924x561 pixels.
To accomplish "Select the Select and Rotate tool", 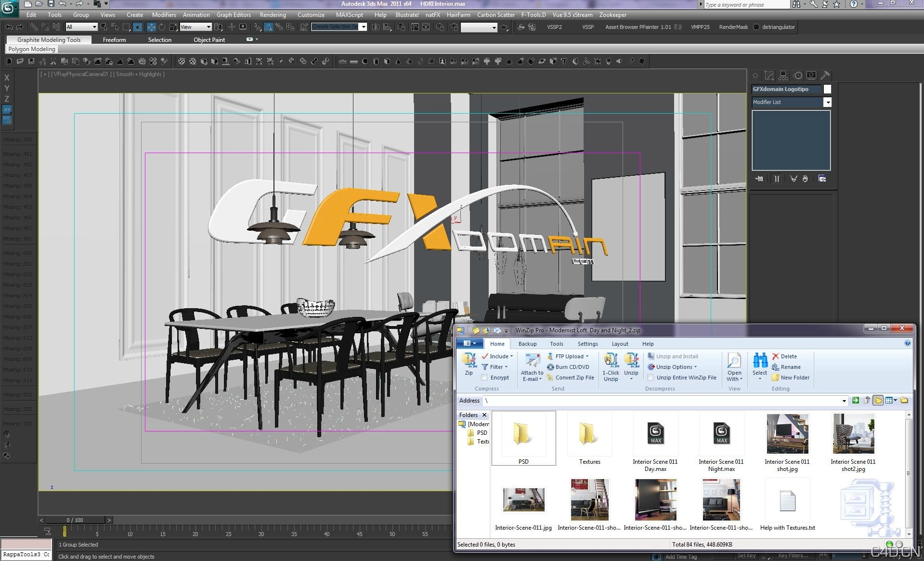I will coord(163,27).
